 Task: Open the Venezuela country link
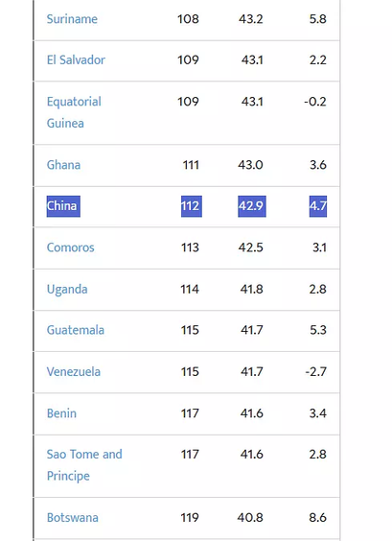(x=74, y=371)
